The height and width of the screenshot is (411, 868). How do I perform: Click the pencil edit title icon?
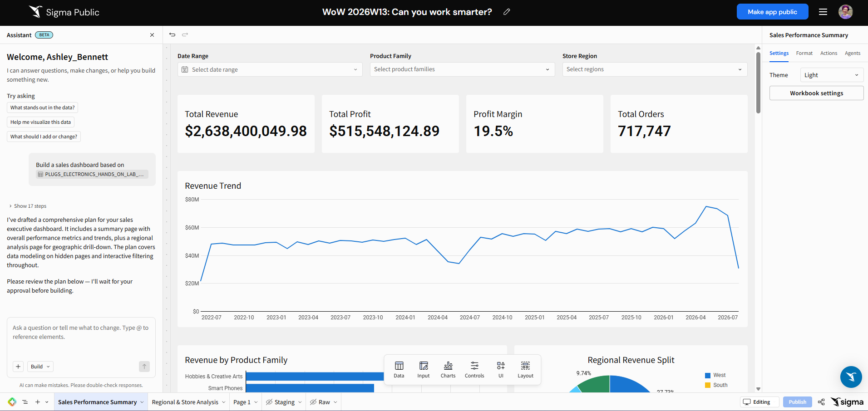pos(507,12)
